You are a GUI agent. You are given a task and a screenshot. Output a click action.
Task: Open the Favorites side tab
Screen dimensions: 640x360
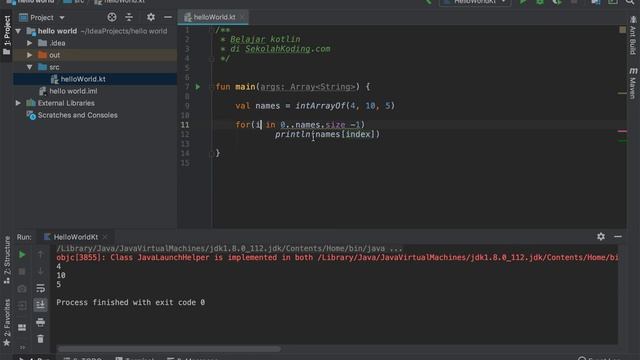click(x=7, y=322)
